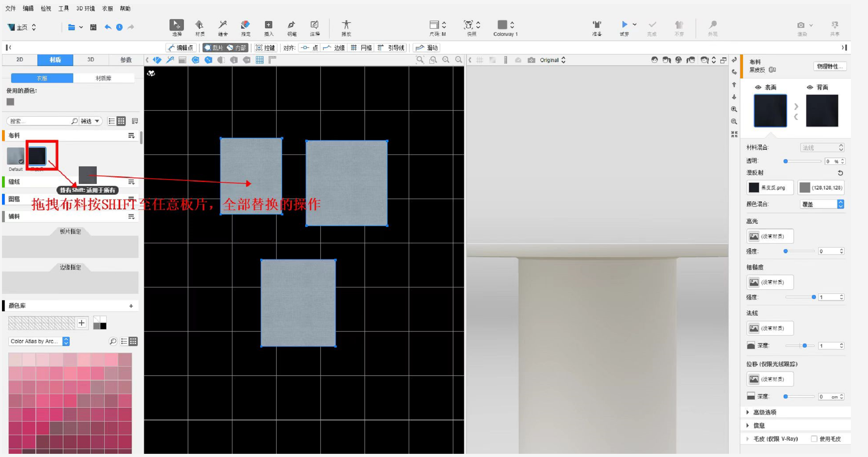
Task: Click the 注释 (Annotation) tool icon
Action: click(314, 25)
